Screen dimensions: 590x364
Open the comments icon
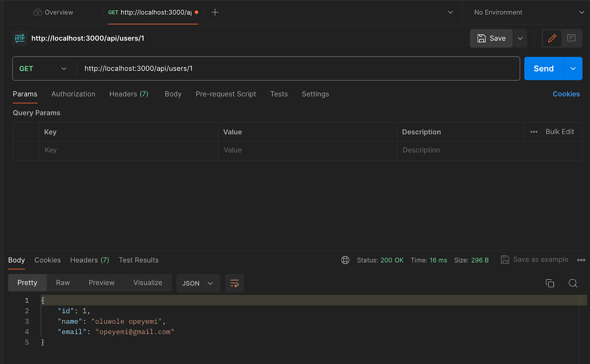point(572,38)
